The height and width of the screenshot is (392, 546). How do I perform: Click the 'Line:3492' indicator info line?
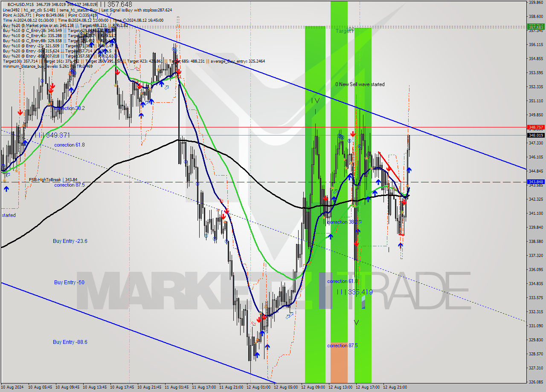[x=87, y=10]
